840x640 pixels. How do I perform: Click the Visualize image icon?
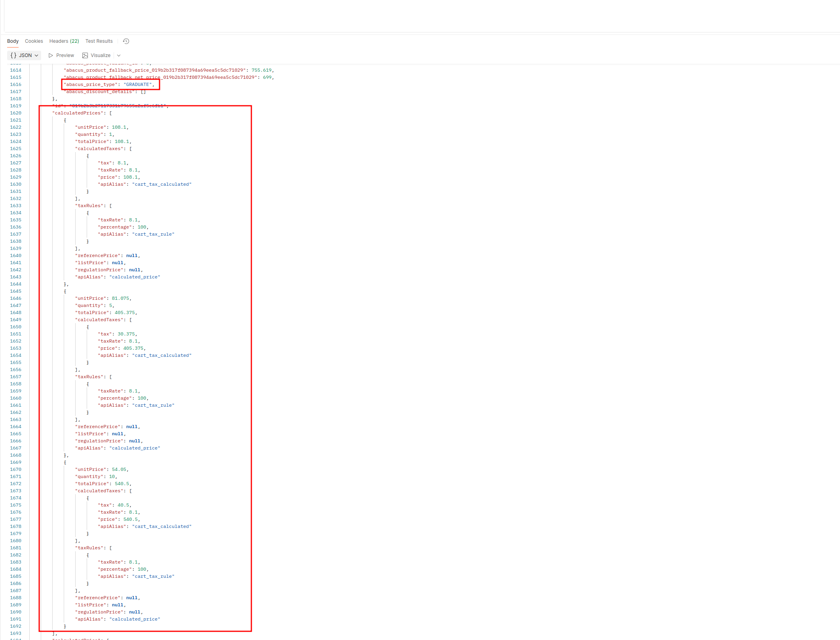pyautogui.click(x=85, y=55)
